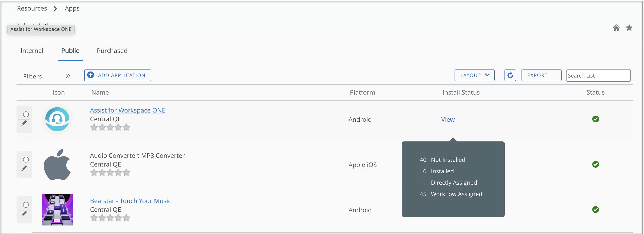The width and height of the screenshot is (644, 234).
Task: Click the star favorite icon
Action: click(x=629, y=28)
